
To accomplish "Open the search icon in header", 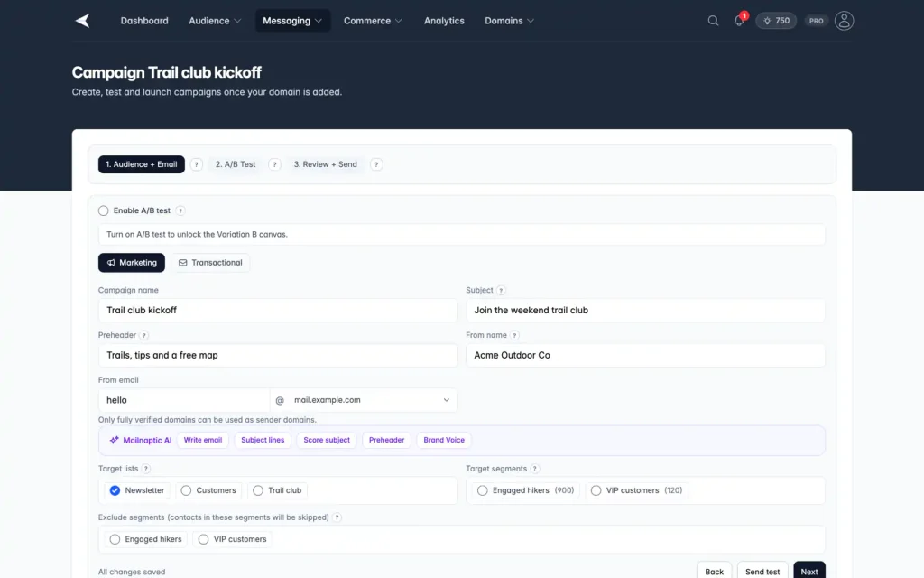I will pyautogui.click(x=713, y=21).
